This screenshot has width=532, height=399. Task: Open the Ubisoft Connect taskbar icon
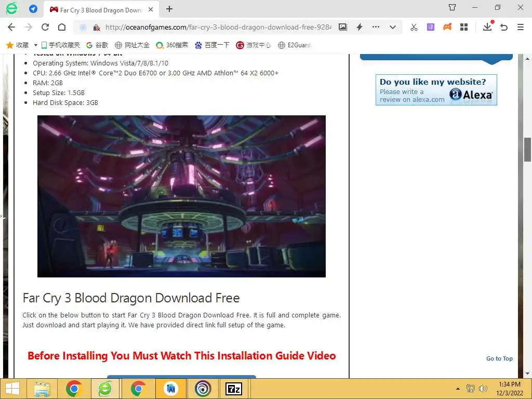point(203,389)
